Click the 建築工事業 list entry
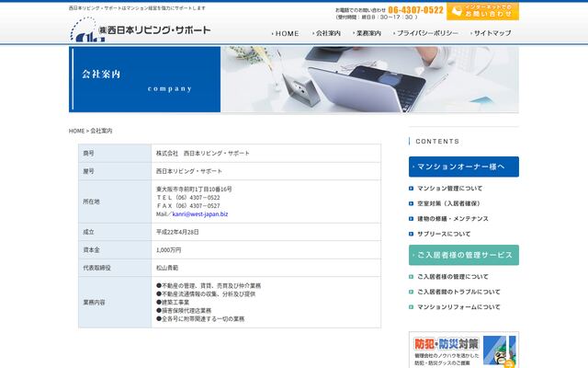The height and width of the screenshot is (368, 588). pos(173,303)
